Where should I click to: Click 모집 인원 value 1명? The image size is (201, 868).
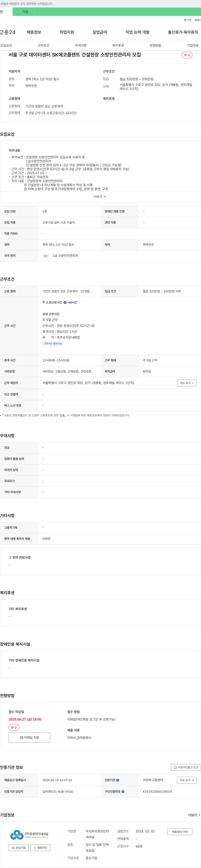coord(45,212)
